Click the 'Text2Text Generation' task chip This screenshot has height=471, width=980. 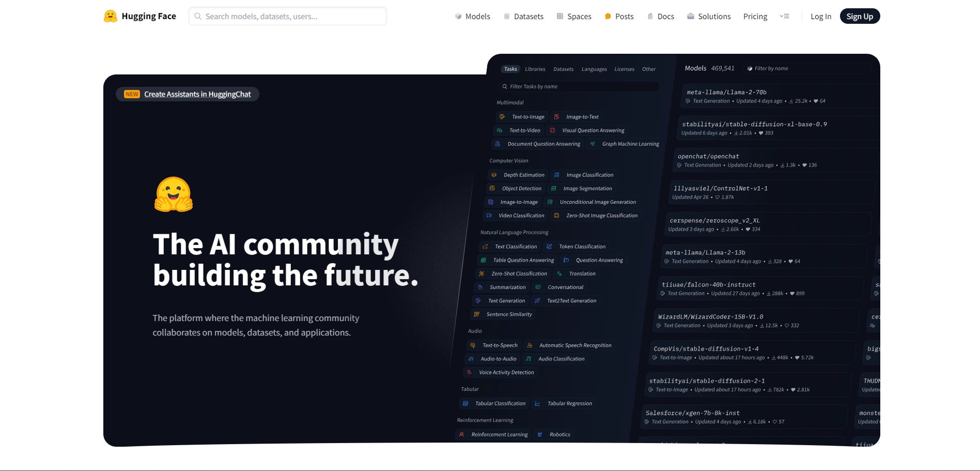565,300
